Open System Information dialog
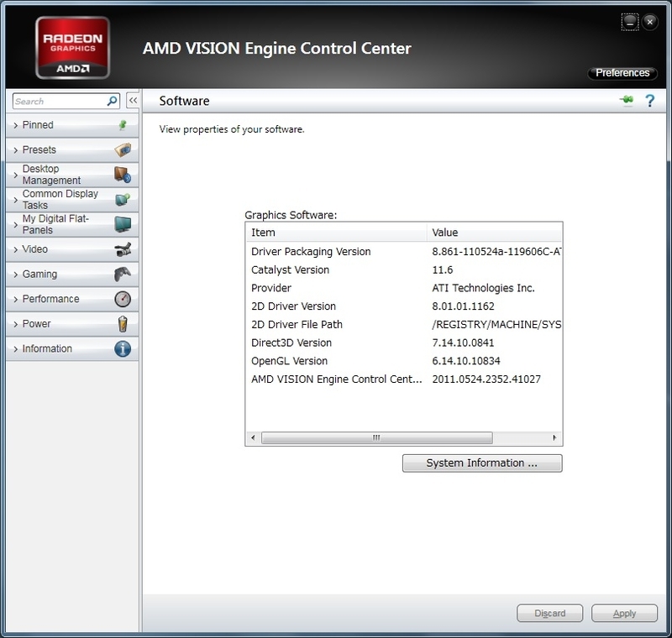Viewport: 672px width, 638px height. pos(482,463)
